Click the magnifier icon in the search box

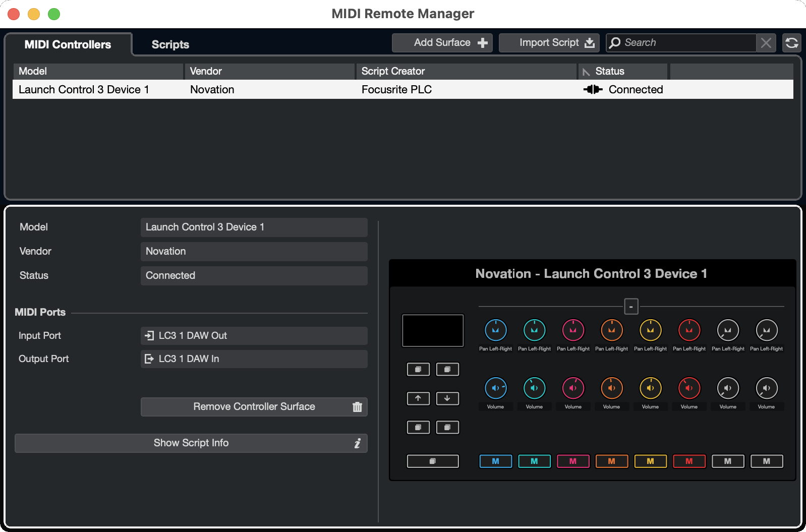pos(615,43)
